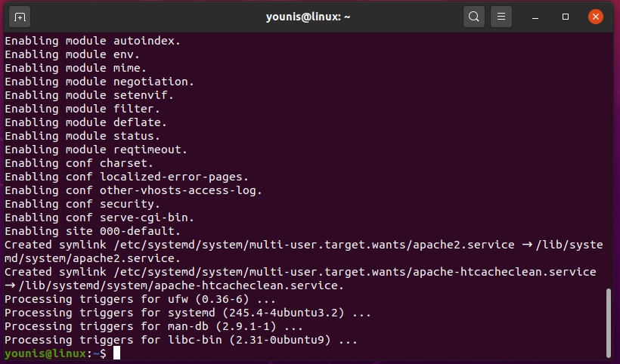620x364 pixels.
Task: Open a new terminal tab
Action: coord(20,17)
